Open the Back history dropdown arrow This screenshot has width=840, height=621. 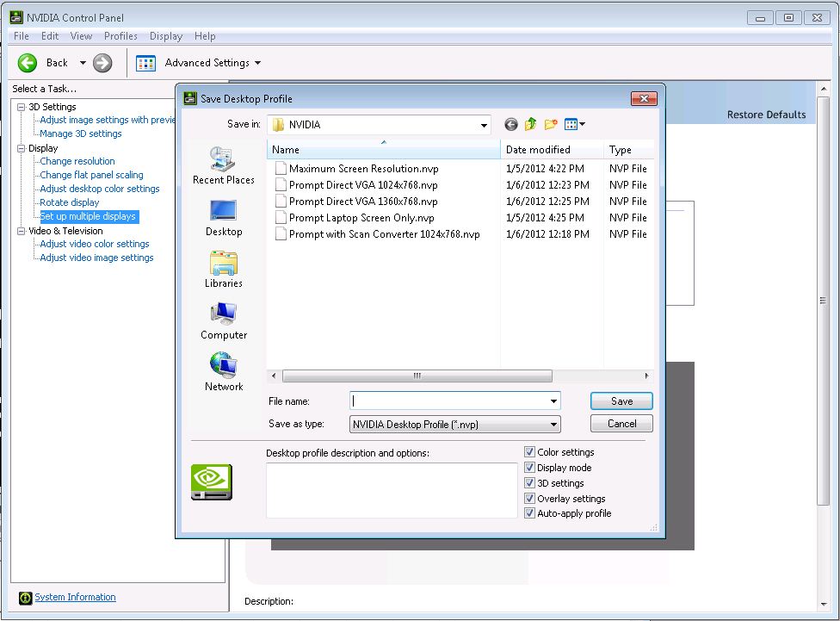(83, 63)
